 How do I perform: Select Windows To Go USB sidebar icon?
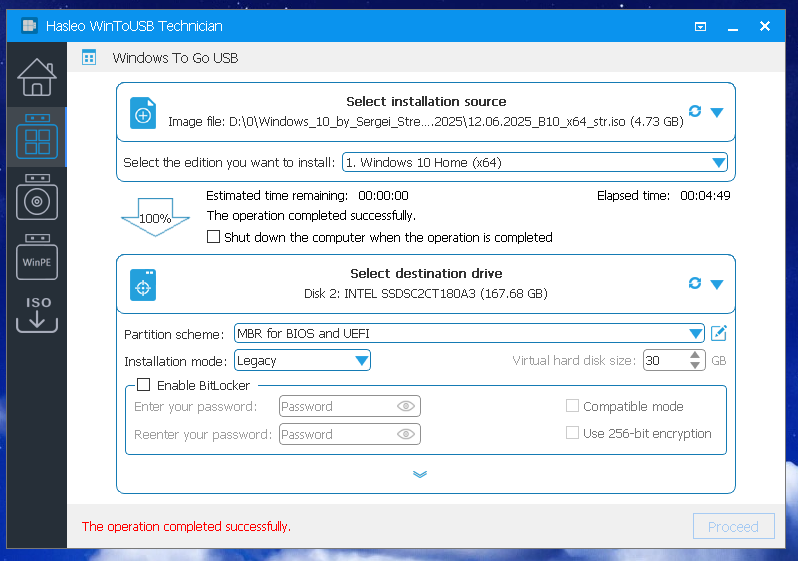[37, 138]
